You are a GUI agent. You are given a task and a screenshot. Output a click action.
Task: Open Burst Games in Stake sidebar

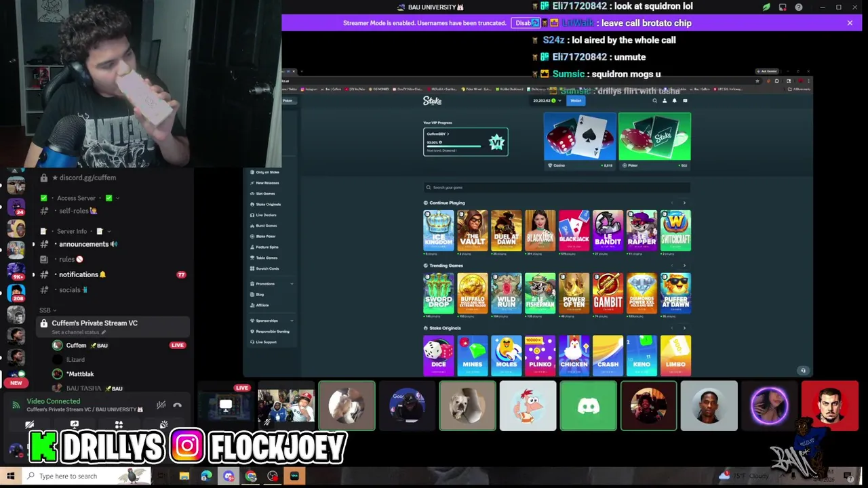266,226
